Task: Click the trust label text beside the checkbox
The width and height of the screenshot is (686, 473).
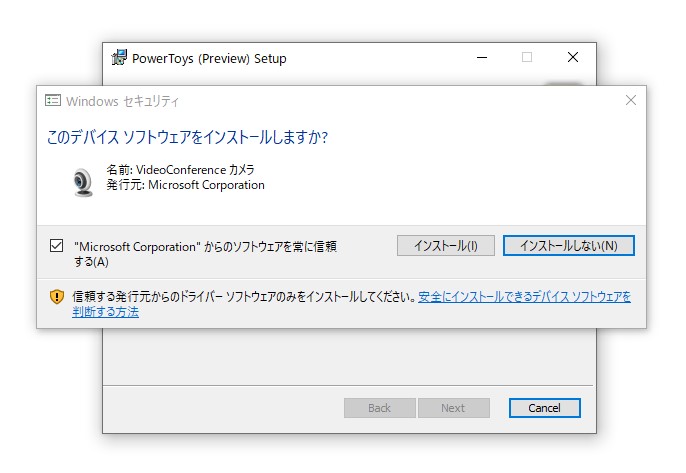Action: [x=205, y=254]
